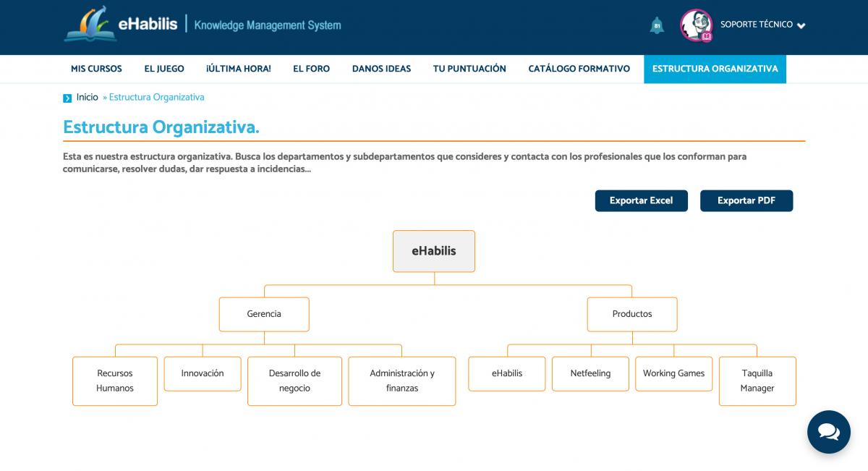Open the Mis Cursos menu
Viewport: 868px width, 471px height.
coord(96,69)
